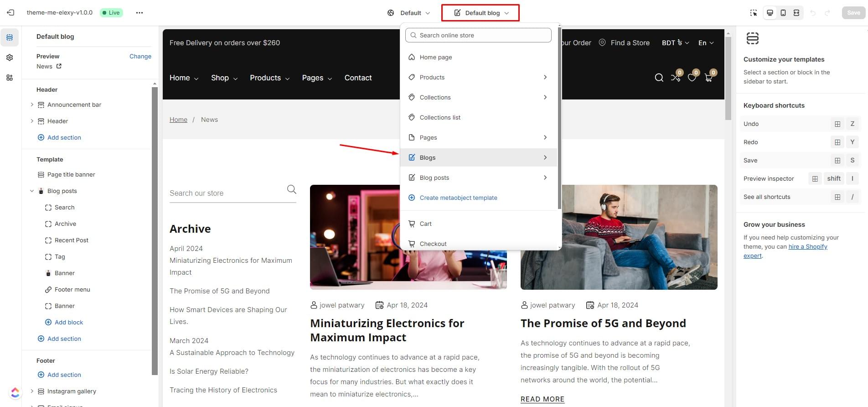The height and width of the screenshot is (407, 868).
Task: Switch to mobile preview icon
Action: [x=783, y=13]
